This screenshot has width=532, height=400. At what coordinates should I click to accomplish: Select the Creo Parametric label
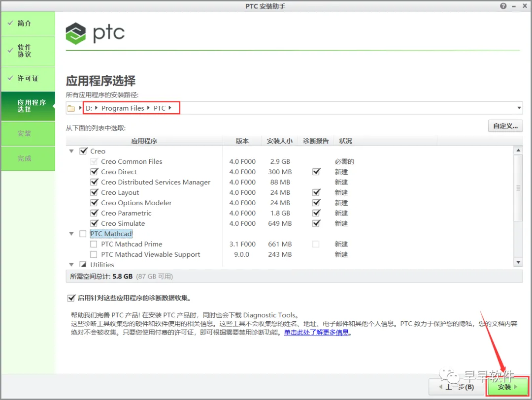point(126,213)
